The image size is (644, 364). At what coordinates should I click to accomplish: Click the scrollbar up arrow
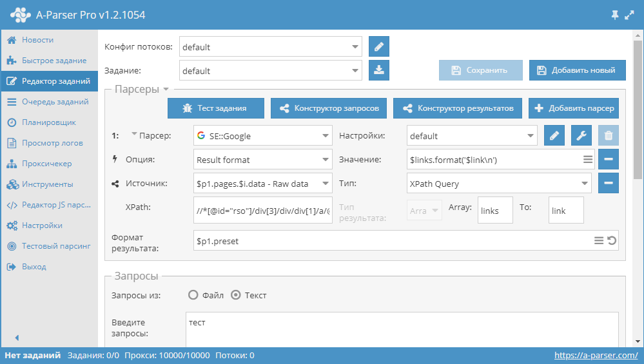click(x=638, y=35)
